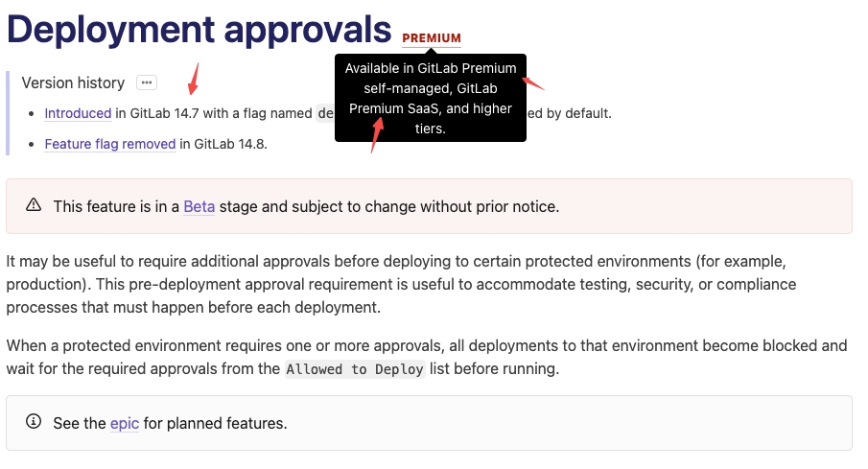Click the Deployment approvals heading
This screenshot has height=469, width=868.
pos(199,29)
